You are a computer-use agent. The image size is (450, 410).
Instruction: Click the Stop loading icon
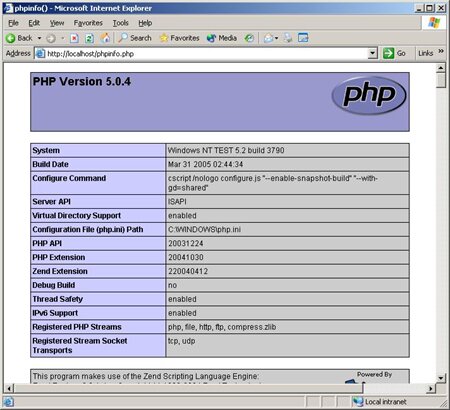(x=74, y=39)
